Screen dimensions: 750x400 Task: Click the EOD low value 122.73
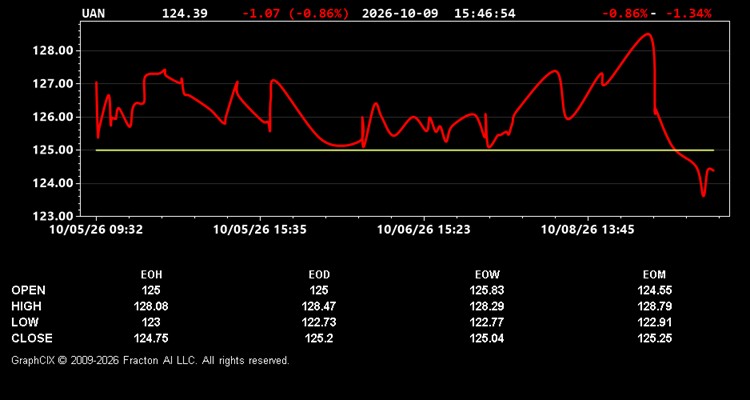319,322
